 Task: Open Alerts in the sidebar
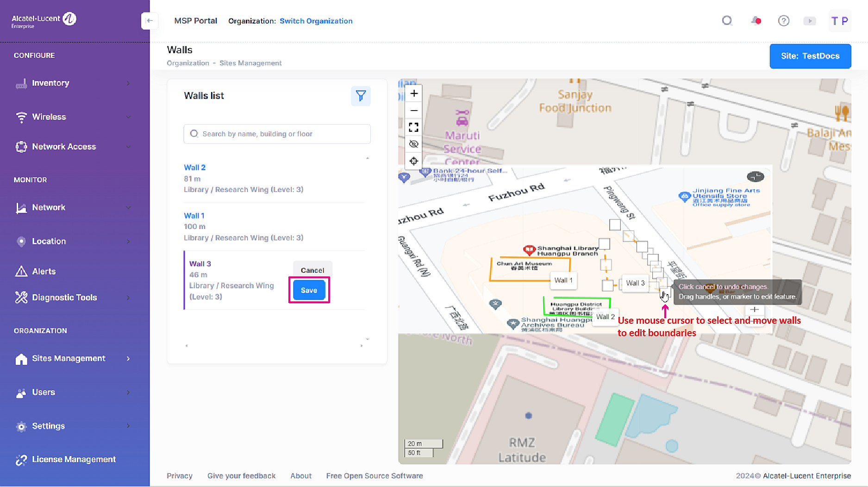click(x=44, y=271)
